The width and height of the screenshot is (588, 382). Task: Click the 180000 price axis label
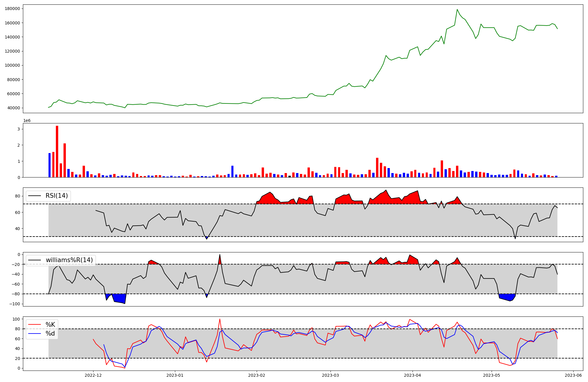point(12,9)
